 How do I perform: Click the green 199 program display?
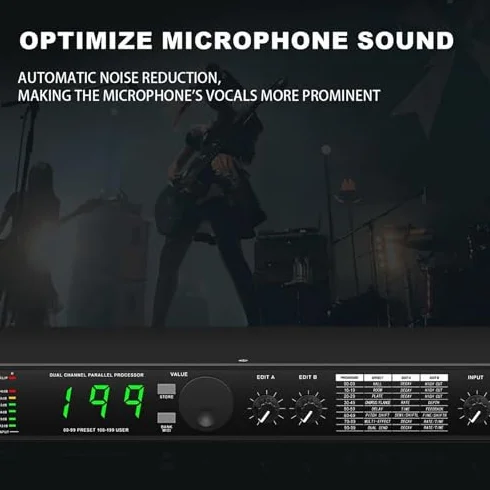104,402
